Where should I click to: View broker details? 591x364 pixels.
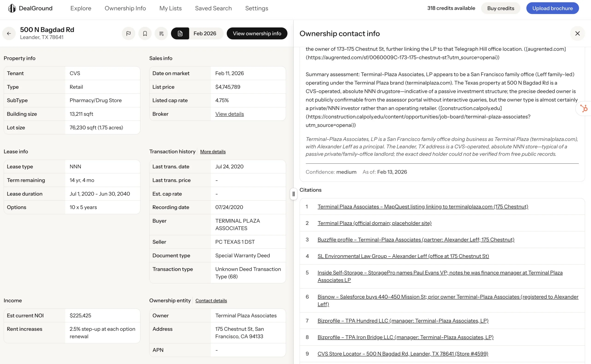point(229,114)
